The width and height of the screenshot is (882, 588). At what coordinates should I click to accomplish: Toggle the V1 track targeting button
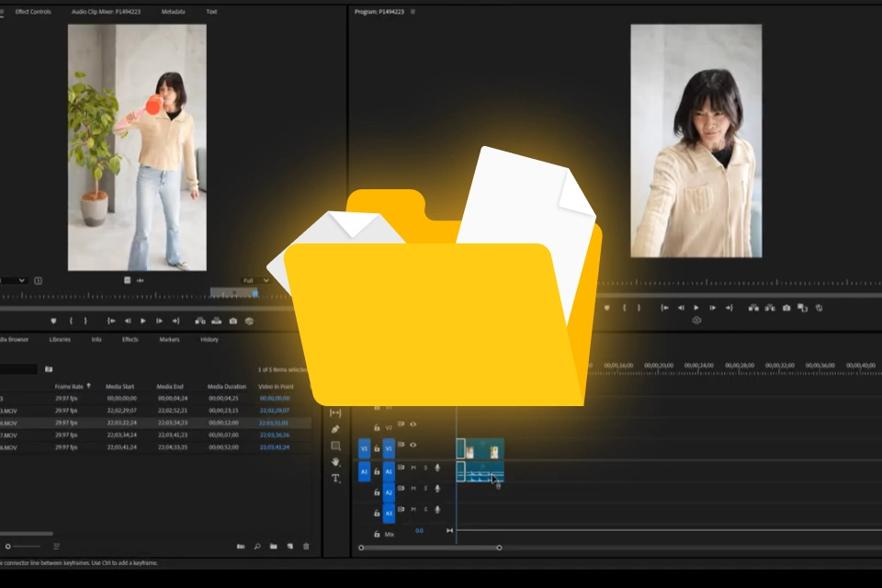(389, 448)
